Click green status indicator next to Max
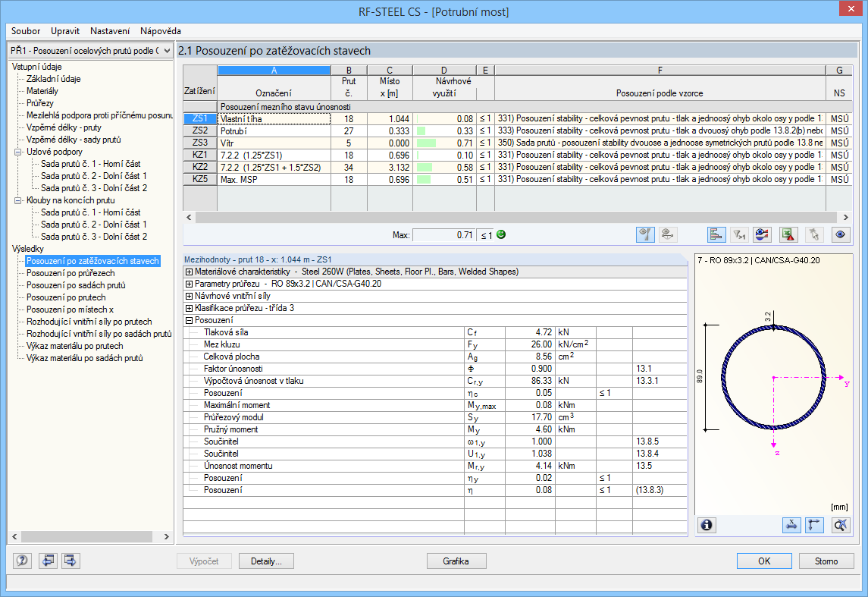The height and width of the screenshot is (597, 868). pyautogui.click(x=501, y=235)
